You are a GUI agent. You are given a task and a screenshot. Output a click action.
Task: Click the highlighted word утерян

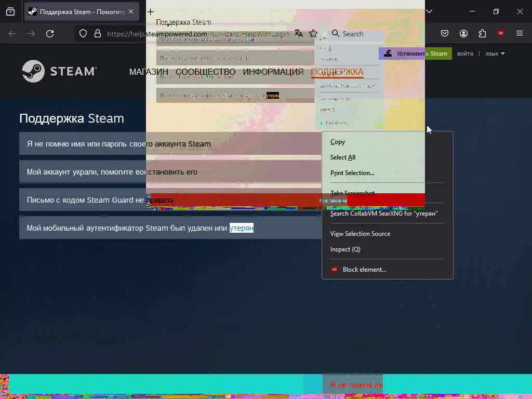click(241, 228)
